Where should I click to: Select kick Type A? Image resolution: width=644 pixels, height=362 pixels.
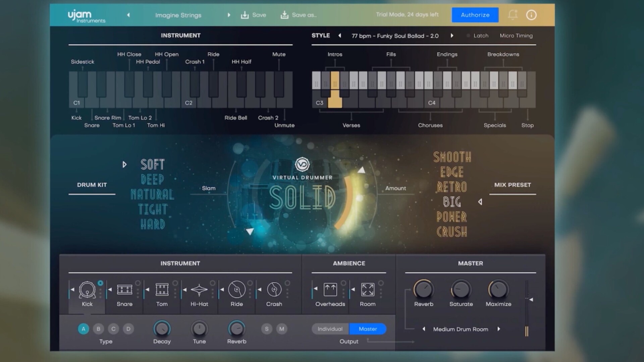(x=84, y=329)
